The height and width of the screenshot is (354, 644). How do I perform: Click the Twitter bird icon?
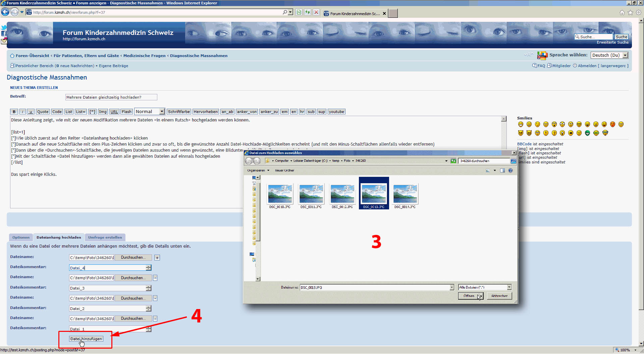[4, 28]
